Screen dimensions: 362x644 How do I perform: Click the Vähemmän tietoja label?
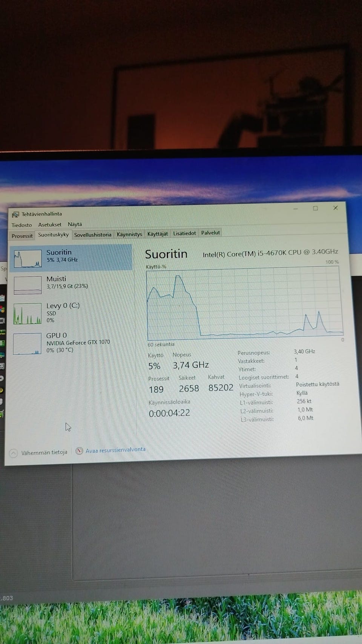coord(44,452)
